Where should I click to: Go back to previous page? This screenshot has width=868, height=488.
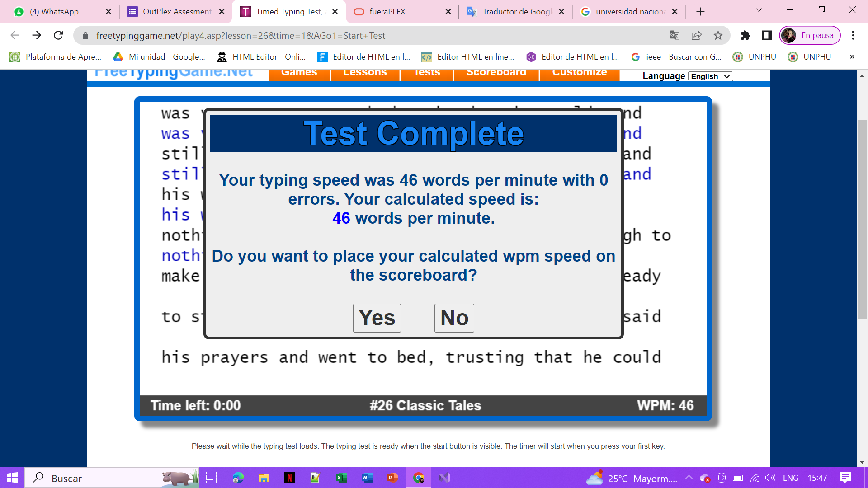pos(15,35)
